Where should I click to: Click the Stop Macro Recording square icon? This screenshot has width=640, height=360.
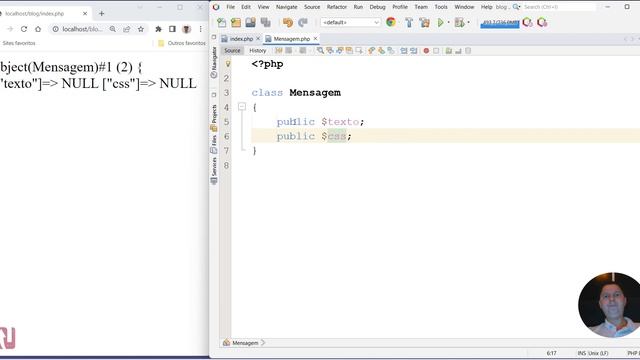[x=436, y=51]
